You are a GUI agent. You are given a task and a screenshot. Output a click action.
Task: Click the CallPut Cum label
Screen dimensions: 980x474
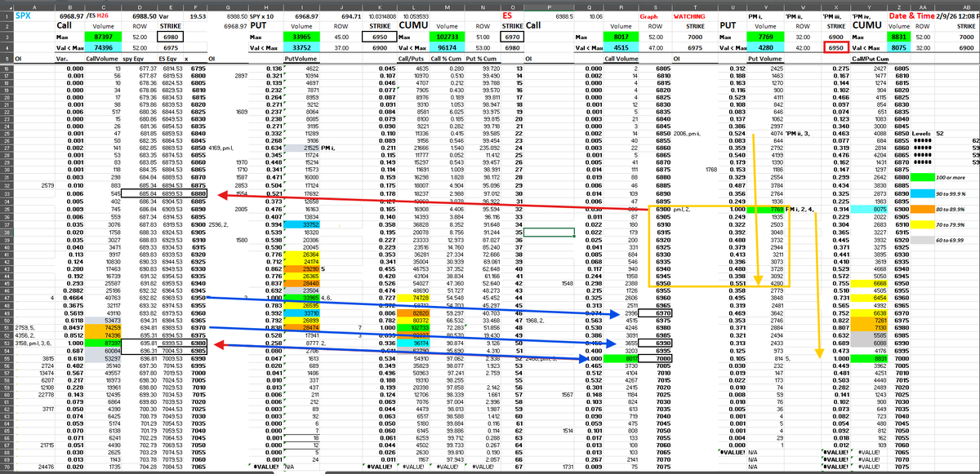869,58
